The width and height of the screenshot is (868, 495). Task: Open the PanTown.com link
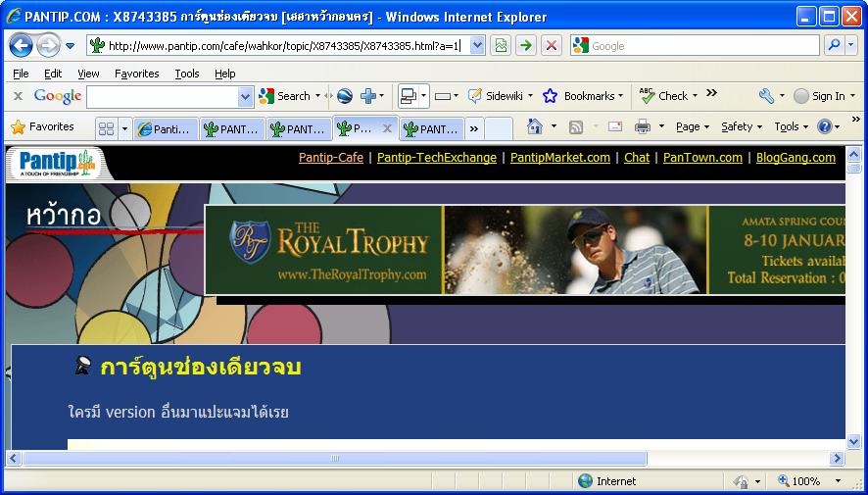702,158
